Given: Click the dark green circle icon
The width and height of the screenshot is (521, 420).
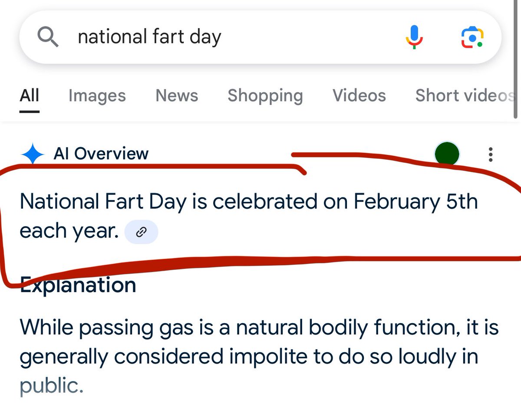Looking at the screenshot, I should coord(447,154).
